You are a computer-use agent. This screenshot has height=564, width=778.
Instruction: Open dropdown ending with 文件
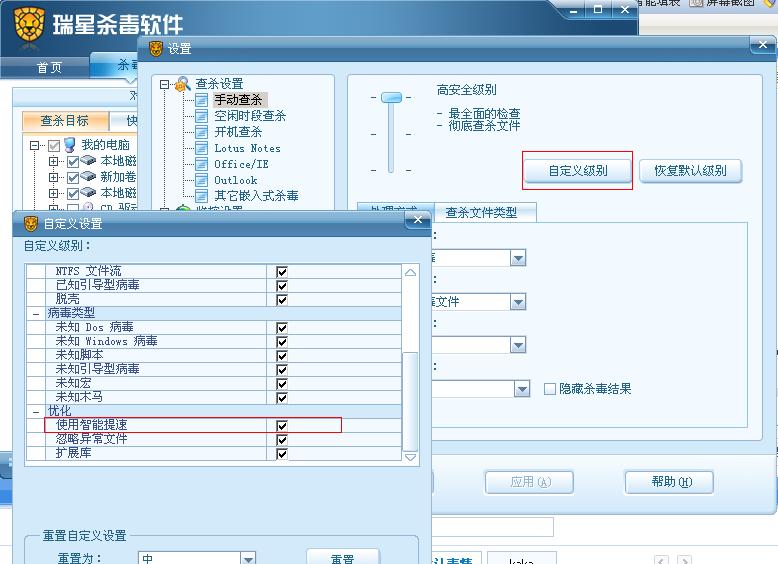click(518, 302)
